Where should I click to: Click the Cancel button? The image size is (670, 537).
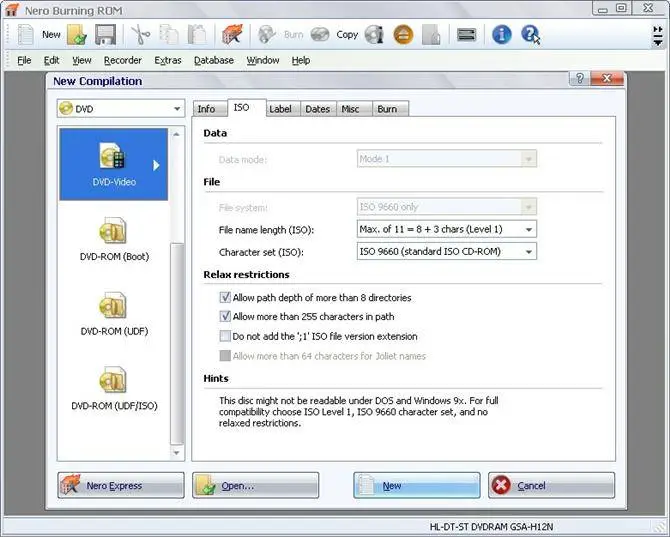tap(551, 485)
